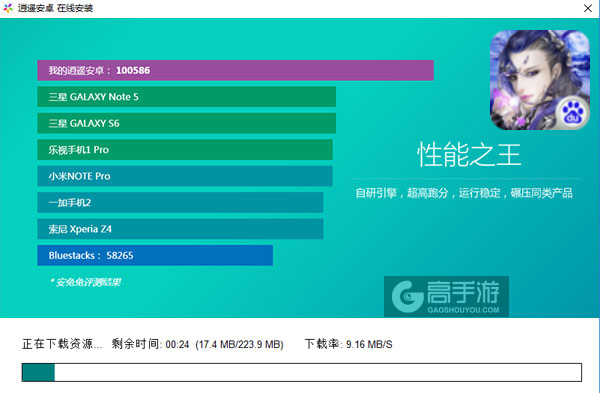Click the Baidu paw badge icon
The image size is (600, 393).
point(572,112)
